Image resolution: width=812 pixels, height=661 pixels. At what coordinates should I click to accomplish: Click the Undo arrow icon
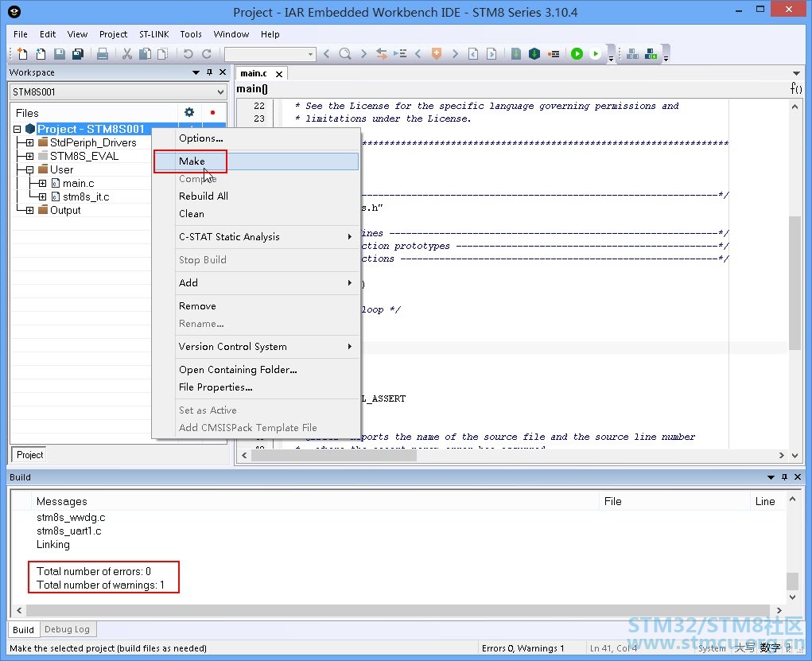(188, 54)
